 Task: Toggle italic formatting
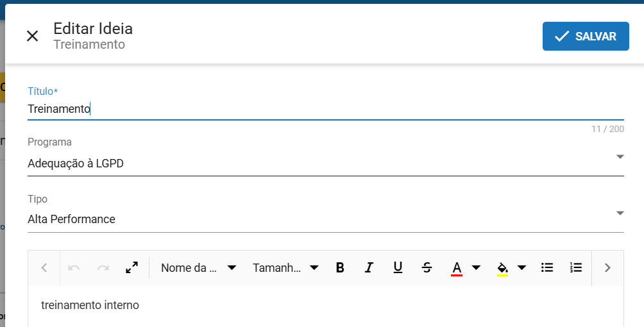[x=369, y=268]
